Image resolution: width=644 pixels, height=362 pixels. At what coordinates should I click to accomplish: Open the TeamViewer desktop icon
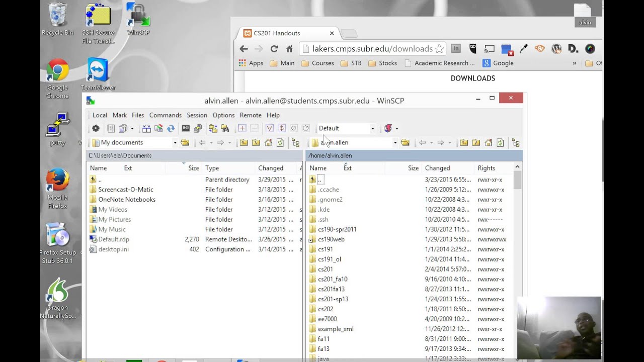pos(98,74)
